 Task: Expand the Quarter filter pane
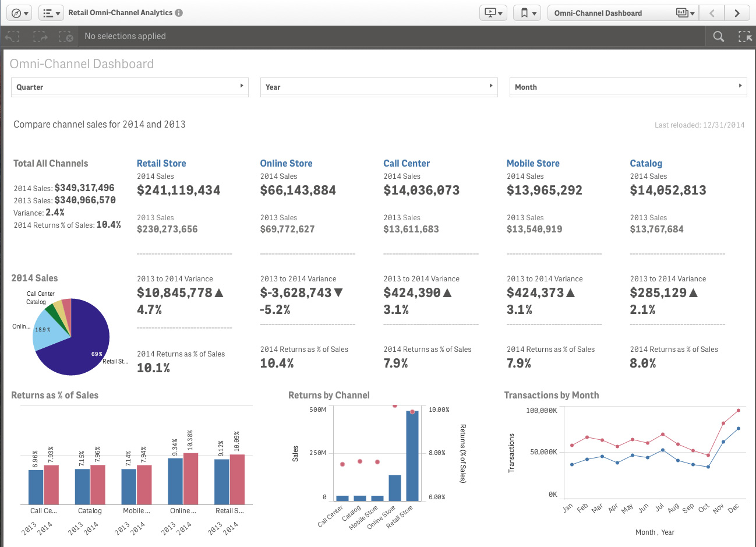pyautogui.click(x=241, y=86)
